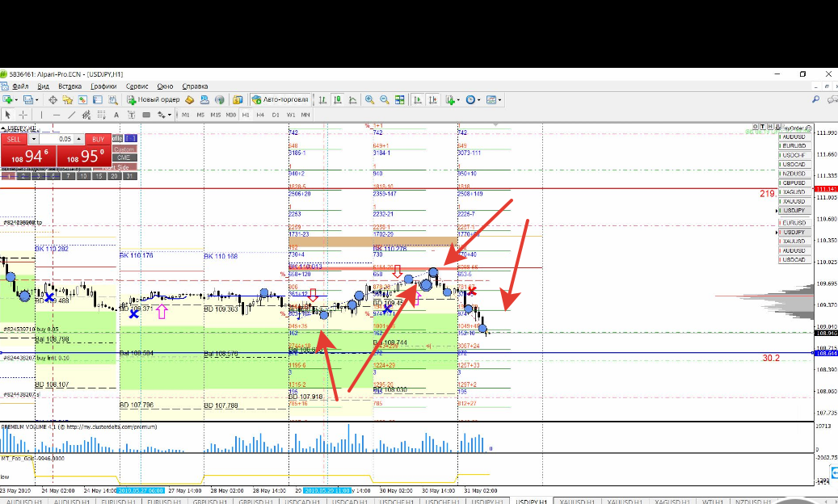Click the Новый ордер toolbar button
Image resolution: width=838 pixels, height=504 pixels.
[154, 100]
